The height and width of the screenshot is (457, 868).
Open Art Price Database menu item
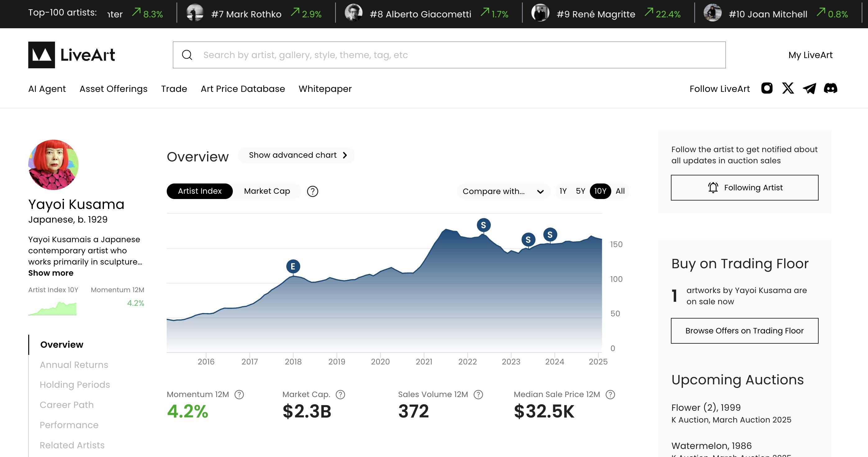(242, 88)
